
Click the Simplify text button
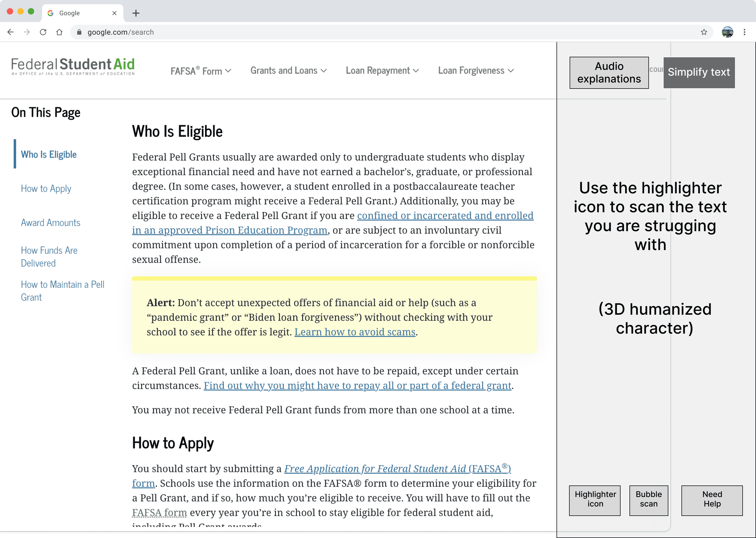point(699,72)
